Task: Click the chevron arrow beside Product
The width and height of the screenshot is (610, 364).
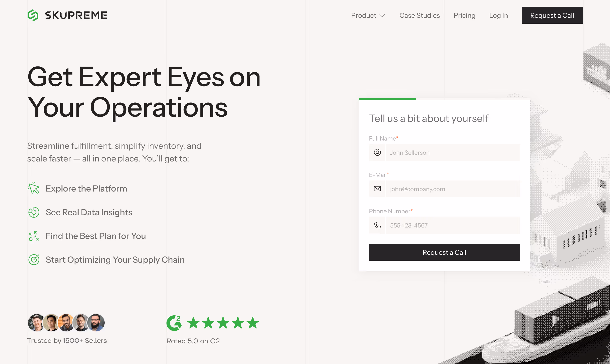Action: point(382,15)
